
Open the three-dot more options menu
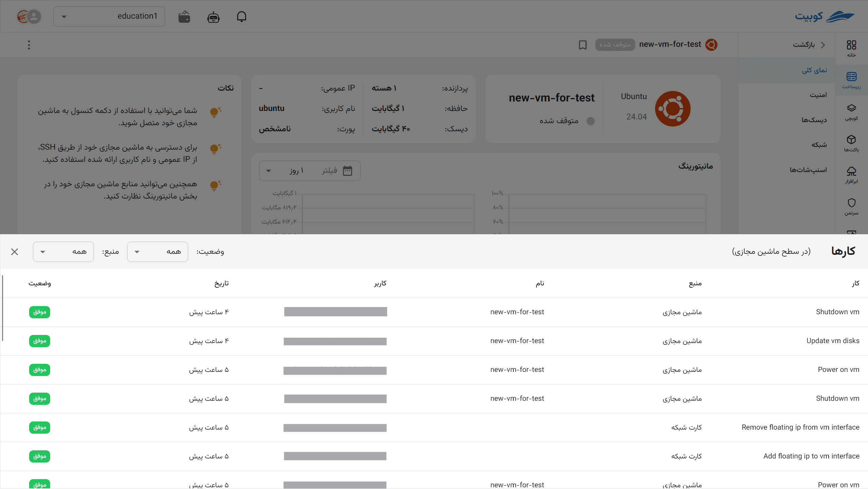coord(29,45)
